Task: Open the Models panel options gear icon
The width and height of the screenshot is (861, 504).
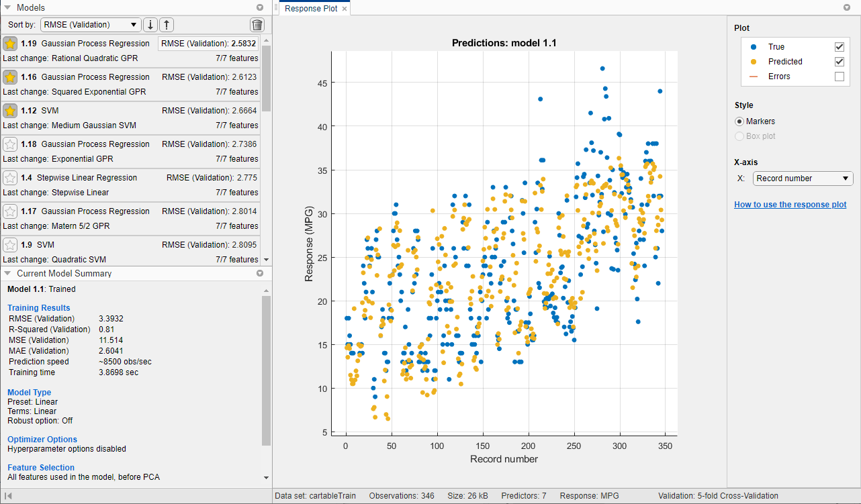Action: click(259, 7)
